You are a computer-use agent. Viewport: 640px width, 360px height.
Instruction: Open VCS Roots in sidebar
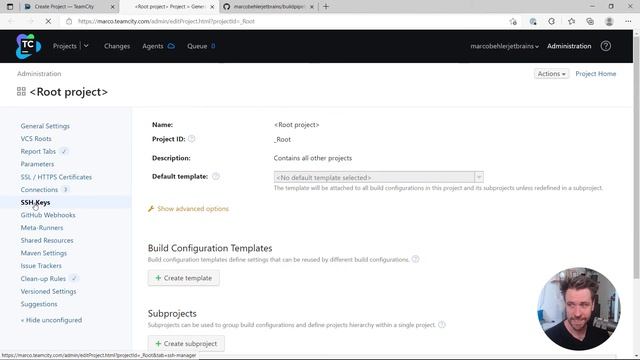pos(36,138)
